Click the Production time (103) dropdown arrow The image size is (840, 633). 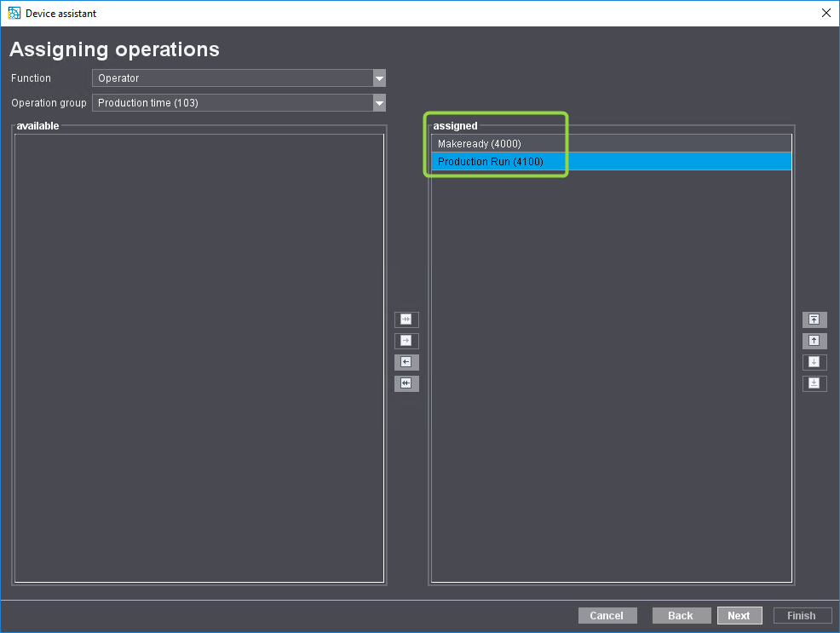[379, 102]
